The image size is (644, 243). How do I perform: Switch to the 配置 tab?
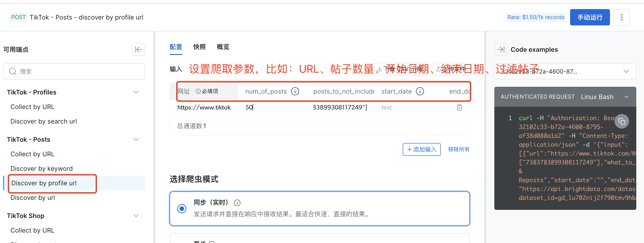[x=176, y=47]
